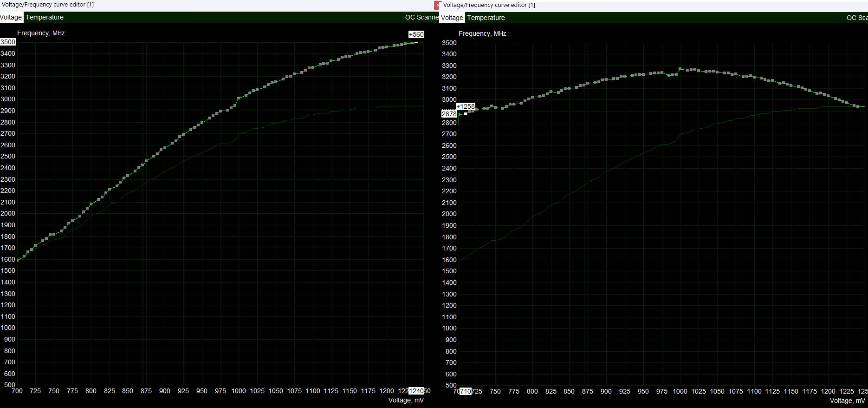Switch to Temperature tab in left editor
This screenshot has height=408, width=868.
tap(45, 17)
